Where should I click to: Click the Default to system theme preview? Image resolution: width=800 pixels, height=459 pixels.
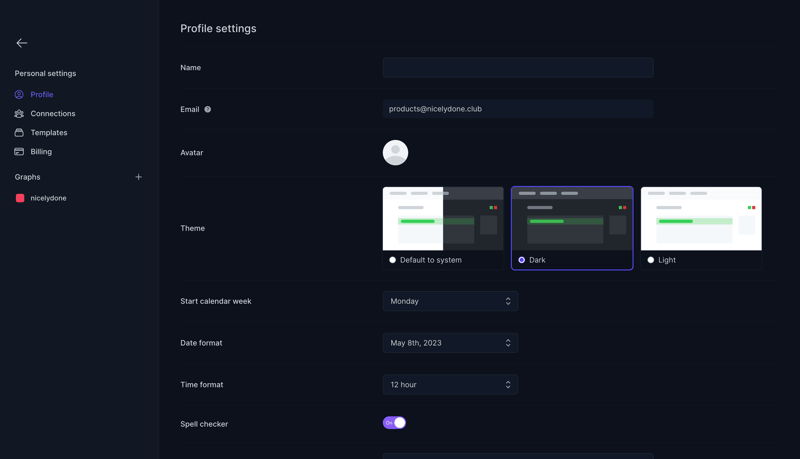click(443, 218)
